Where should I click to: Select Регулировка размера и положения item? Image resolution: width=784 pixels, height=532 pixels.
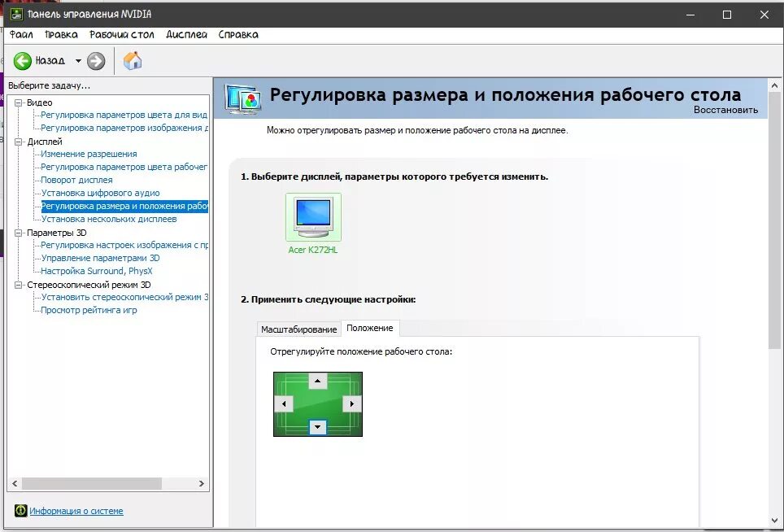click(124, 206)
